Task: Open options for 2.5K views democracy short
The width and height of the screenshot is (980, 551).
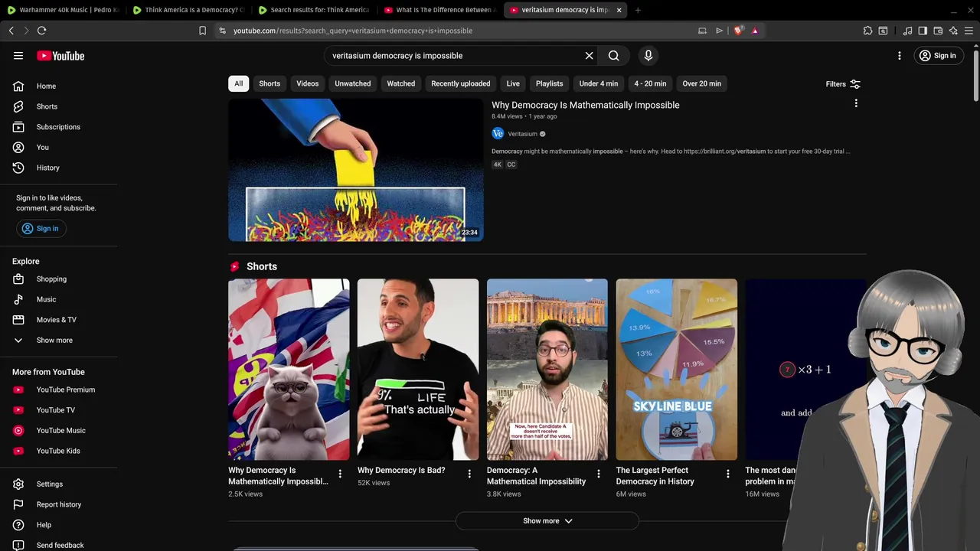Action: pyautogui.click(x=340, y=474)
